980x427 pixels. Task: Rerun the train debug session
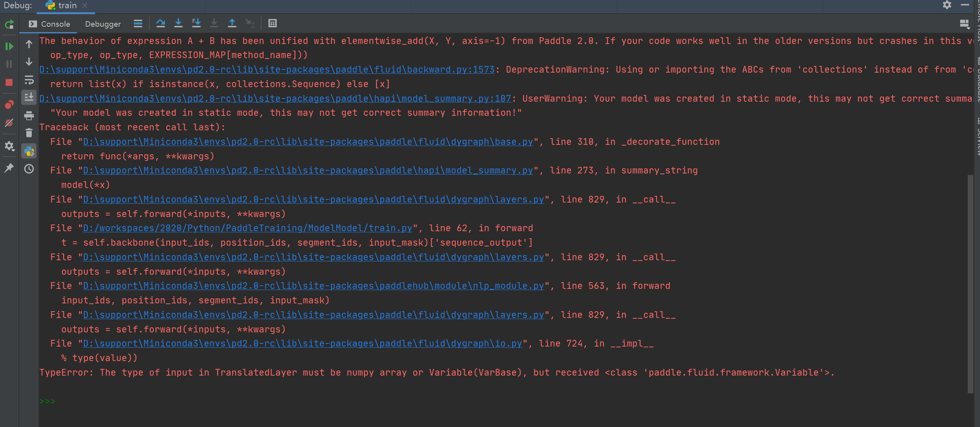(x=9, y=24)
